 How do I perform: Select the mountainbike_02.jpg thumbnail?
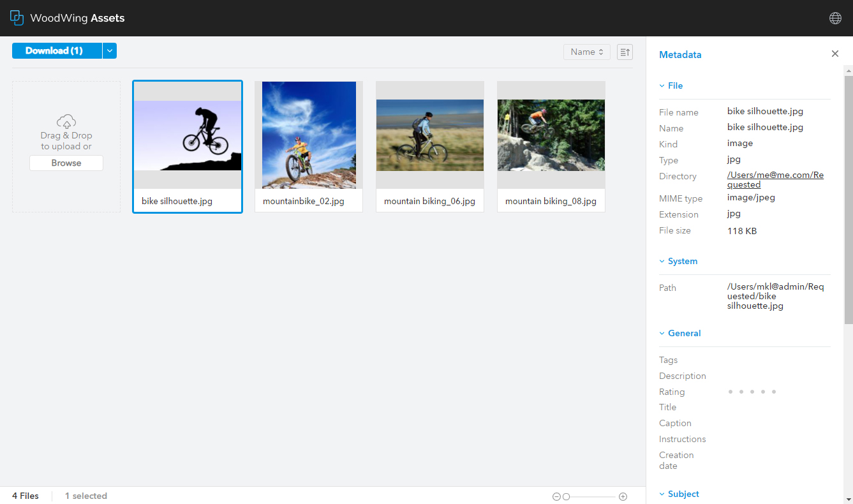309,135
